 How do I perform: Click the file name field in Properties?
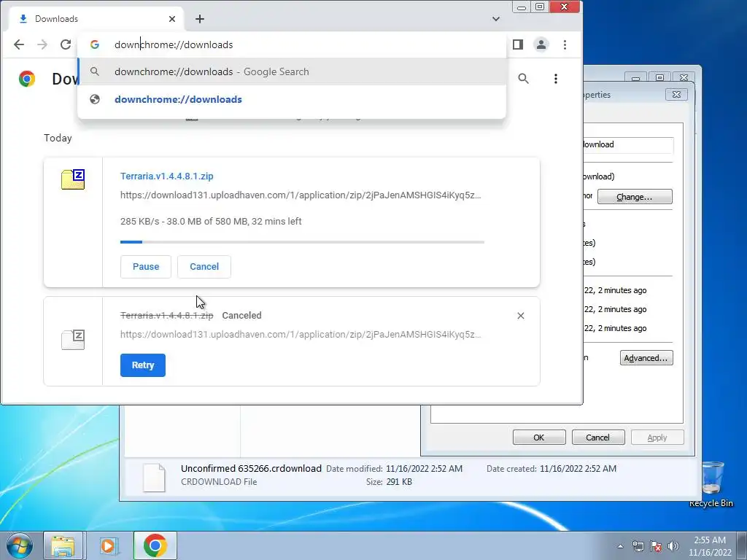(x=628, y=145)
